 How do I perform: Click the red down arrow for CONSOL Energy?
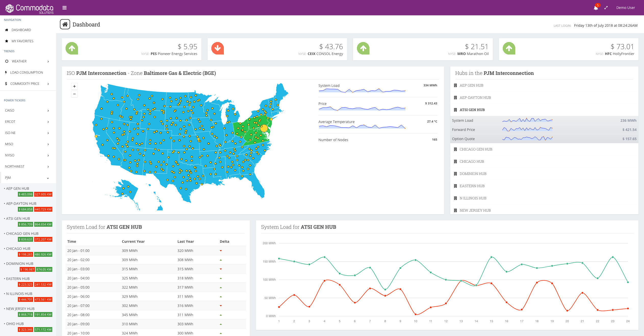click(217, 48)
